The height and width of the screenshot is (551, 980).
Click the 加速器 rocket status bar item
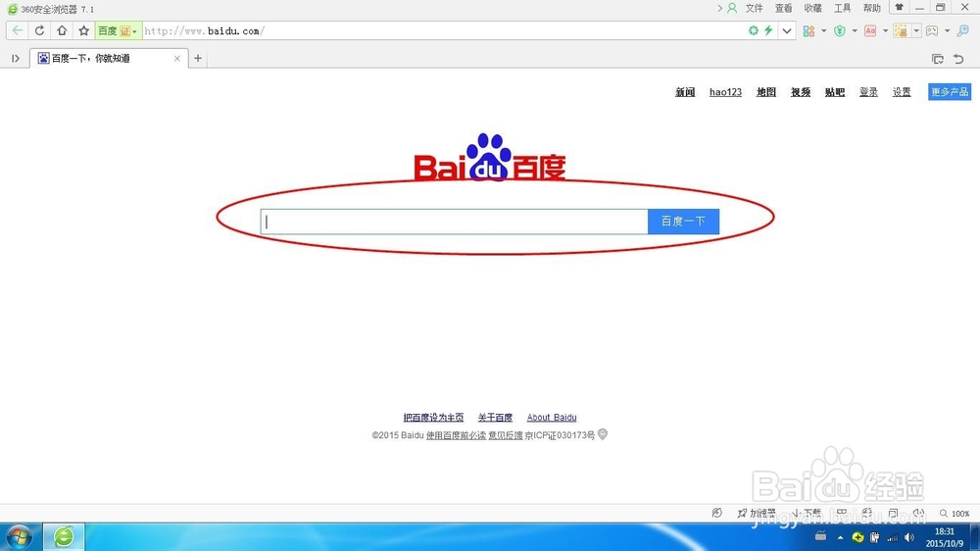(x=757, y=513)
